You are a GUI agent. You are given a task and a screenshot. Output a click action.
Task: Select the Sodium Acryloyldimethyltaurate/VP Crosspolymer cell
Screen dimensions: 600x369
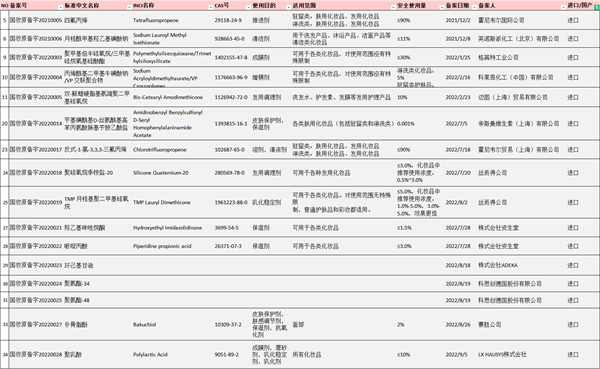point(172,77)
